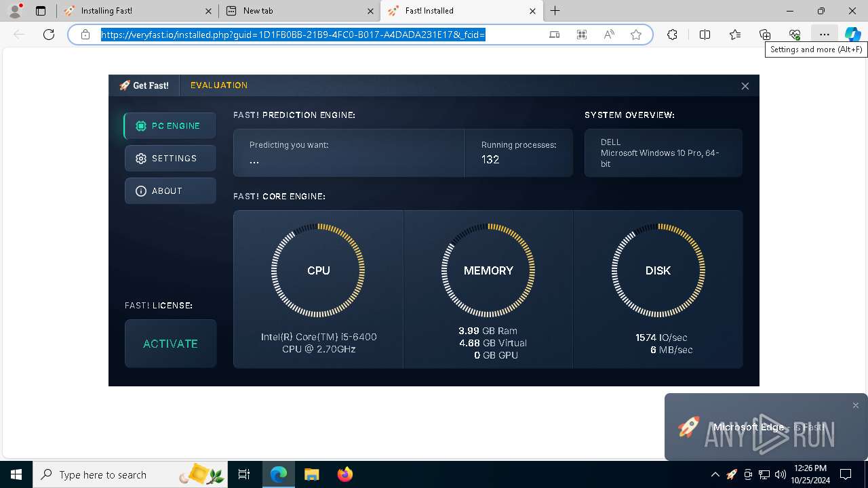The height and width of the screenshot is (488, 868).
Task: Open the tab actions menu
Action: (41, 11)
